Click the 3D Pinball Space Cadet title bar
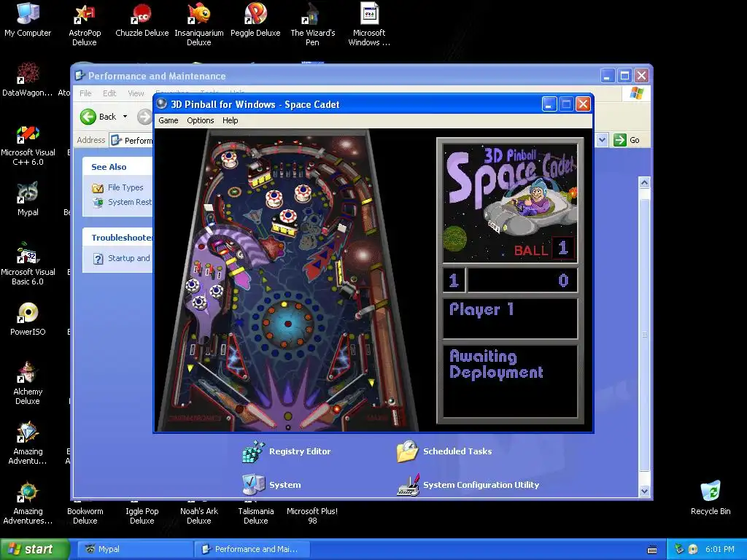The height and width of the screenshot is (560, 747). point(348,104)
